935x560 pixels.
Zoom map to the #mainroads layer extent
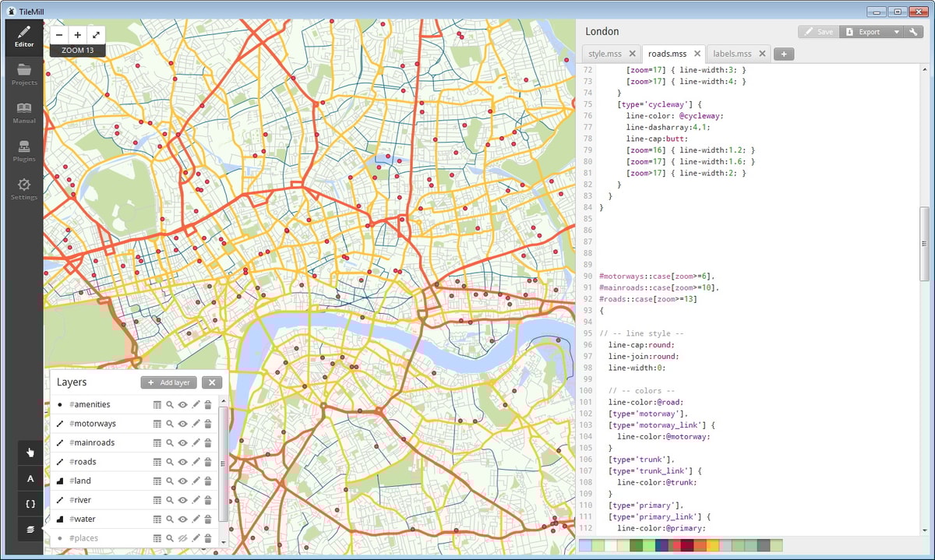pos(170,442)
